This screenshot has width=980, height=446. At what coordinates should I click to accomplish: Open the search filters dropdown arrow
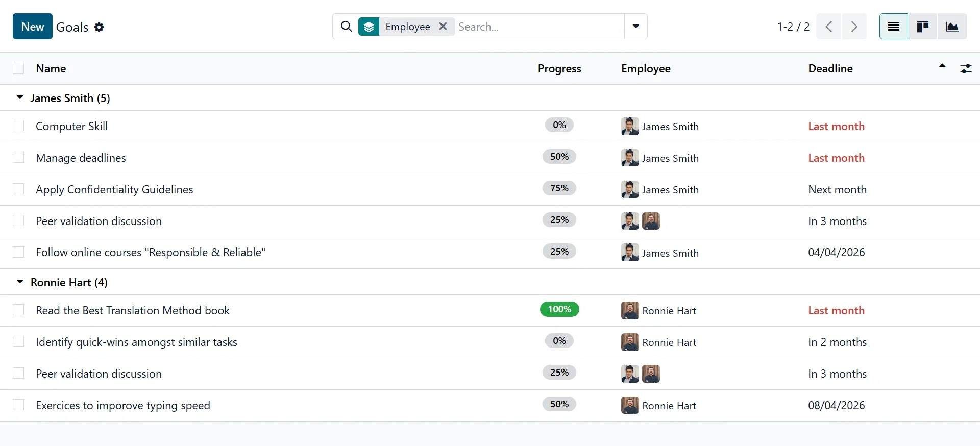click(x=636, y=27)
